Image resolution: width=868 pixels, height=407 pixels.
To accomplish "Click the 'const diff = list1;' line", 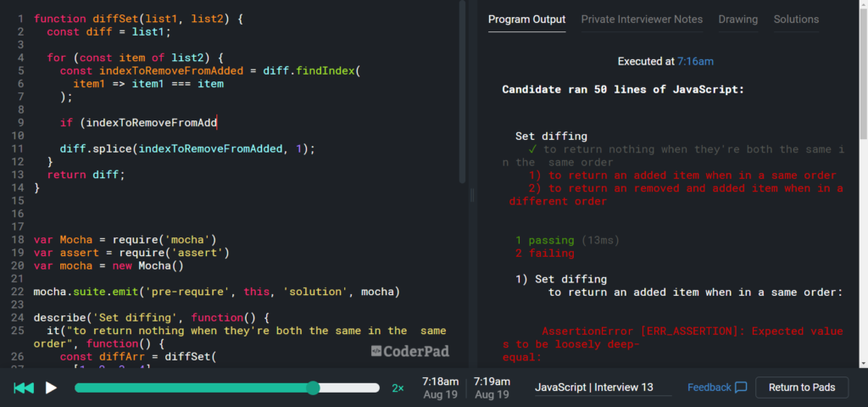I will (x=109, y=32).
